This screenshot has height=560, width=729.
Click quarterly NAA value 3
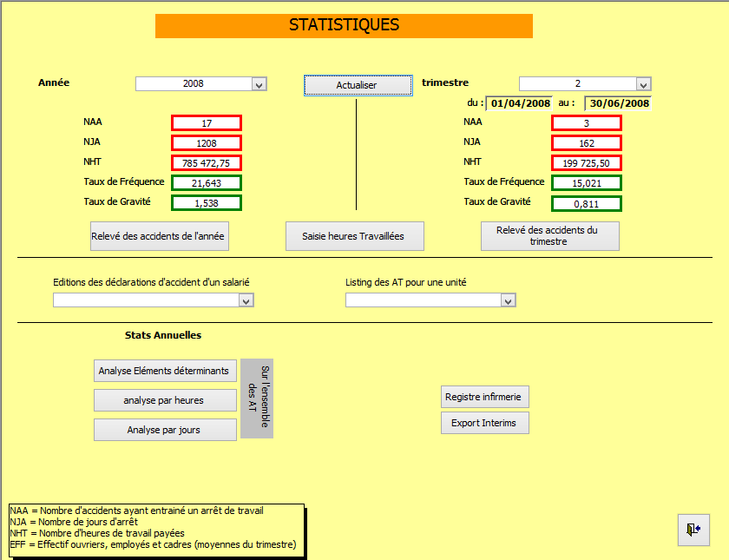coord(587,123)
